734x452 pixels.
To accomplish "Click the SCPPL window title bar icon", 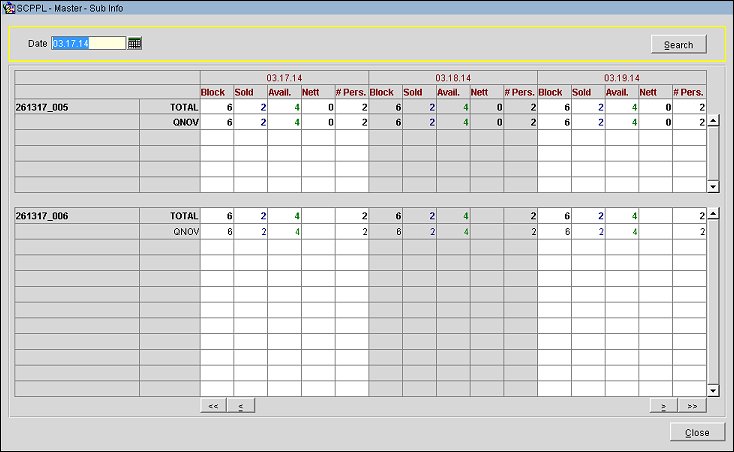I will (x=9, y=7).
